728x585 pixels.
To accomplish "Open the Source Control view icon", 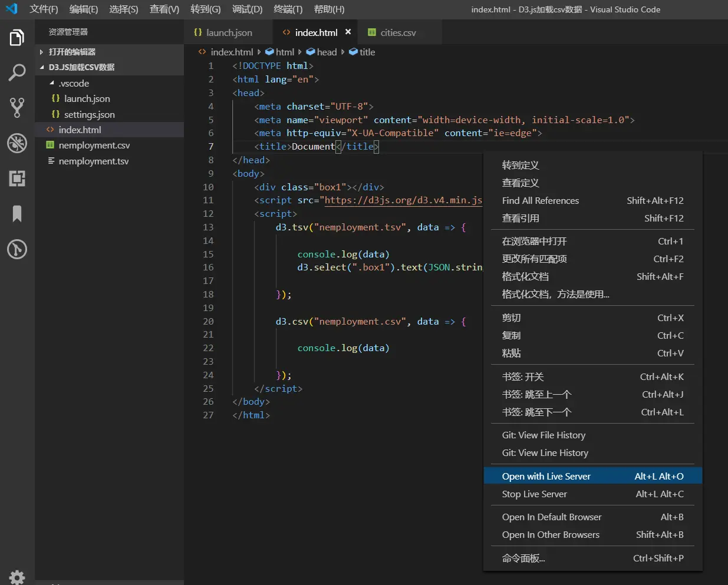I will 17,108.
